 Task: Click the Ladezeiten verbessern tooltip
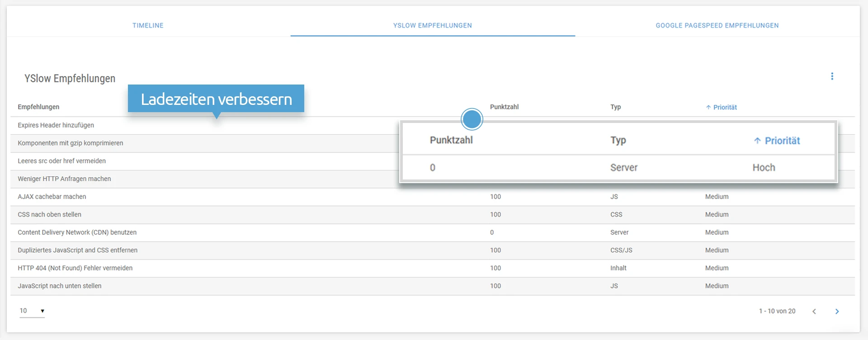(216, 99)
